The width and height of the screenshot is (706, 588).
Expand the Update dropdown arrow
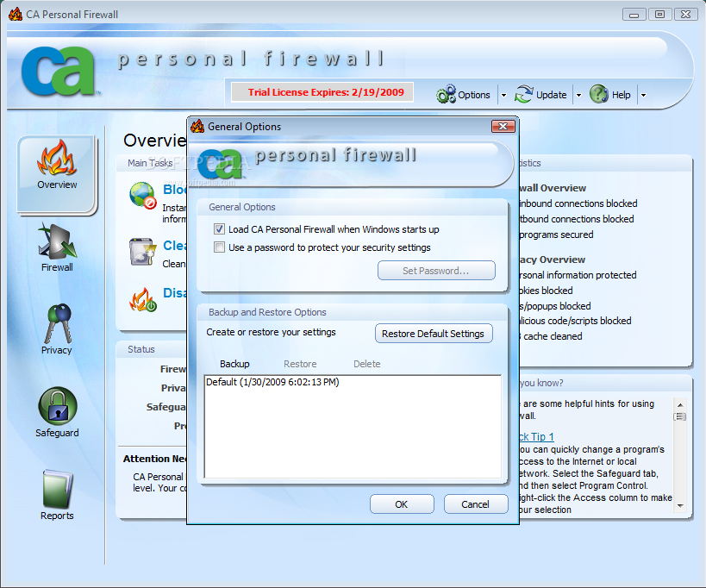[579, 95]
